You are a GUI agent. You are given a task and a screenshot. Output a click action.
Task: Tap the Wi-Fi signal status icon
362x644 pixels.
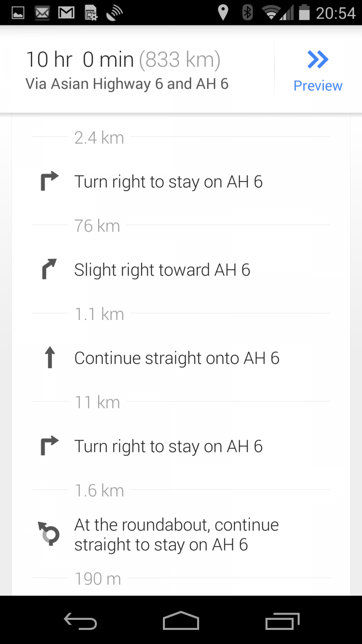(271, 12)
